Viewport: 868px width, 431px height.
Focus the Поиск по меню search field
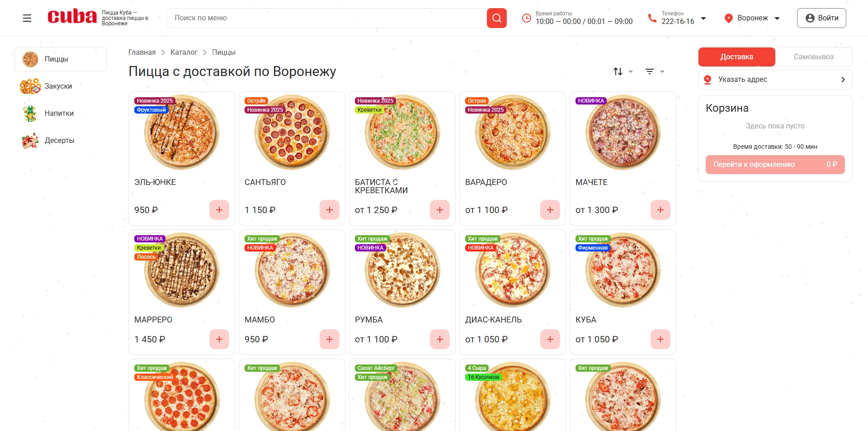coord(326,18)
